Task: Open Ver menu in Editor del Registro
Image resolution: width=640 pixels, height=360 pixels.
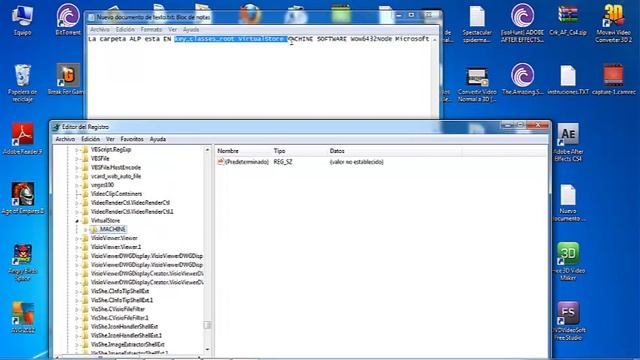Action: coord(110,139)
